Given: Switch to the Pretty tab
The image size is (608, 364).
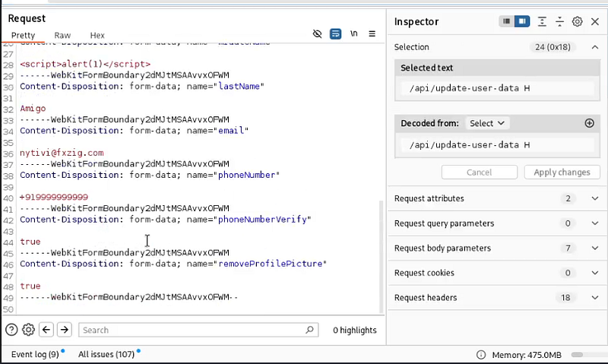Looking at the screenshot, I should [x=23, y=35].
